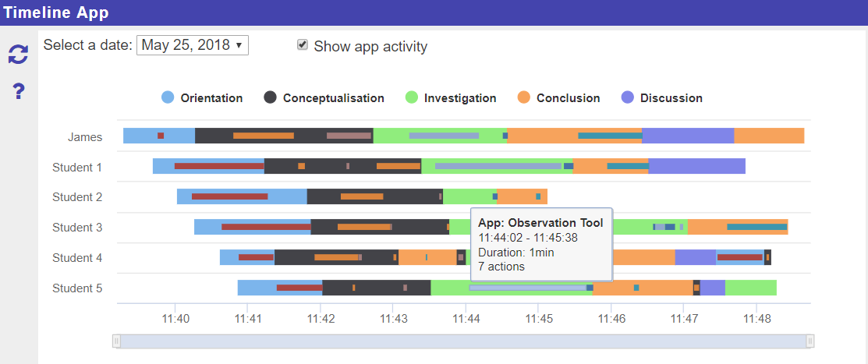Open the date dropdown May 25, 2018
868x364 pixels.
pos(193,45)
